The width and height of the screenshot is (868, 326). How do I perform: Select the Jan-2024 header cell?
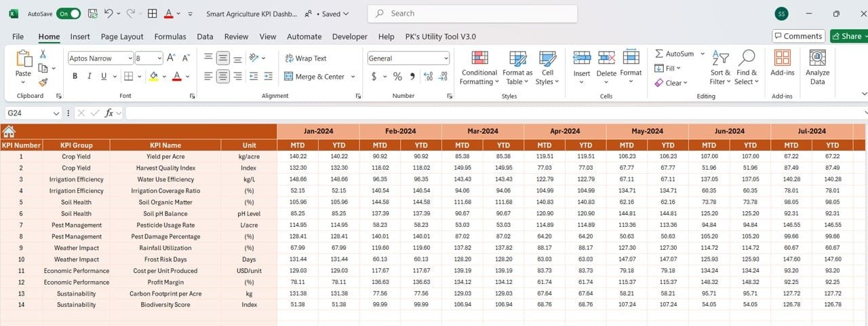[318, 131]
